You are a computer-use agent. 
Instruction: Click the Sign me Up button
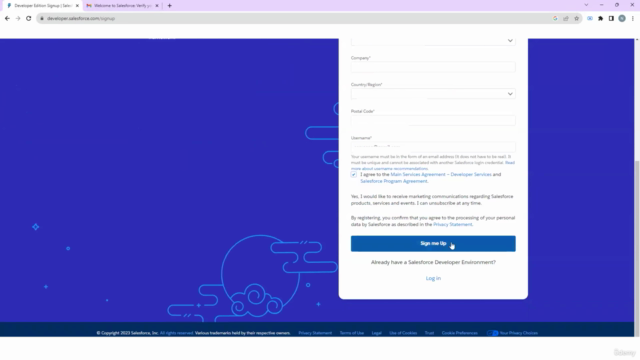click(433, 244)
